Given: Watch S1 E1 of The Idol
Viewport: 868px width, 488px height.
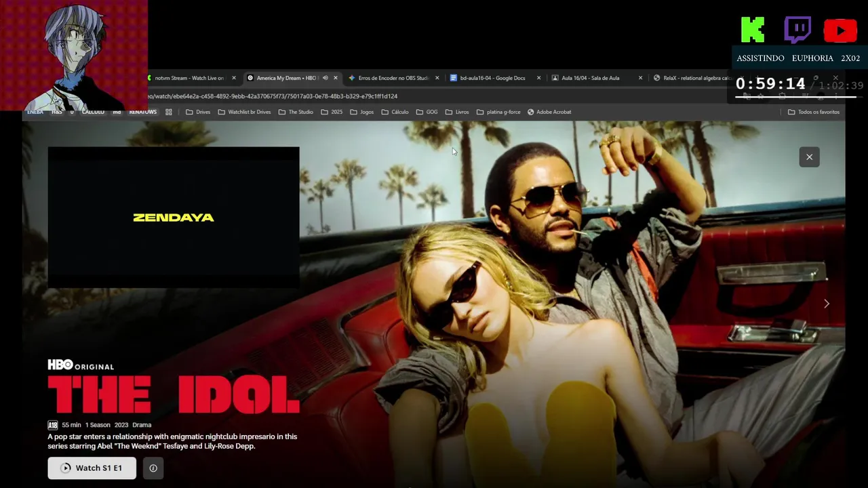Looking at the screenshot, I should (92, 468).
